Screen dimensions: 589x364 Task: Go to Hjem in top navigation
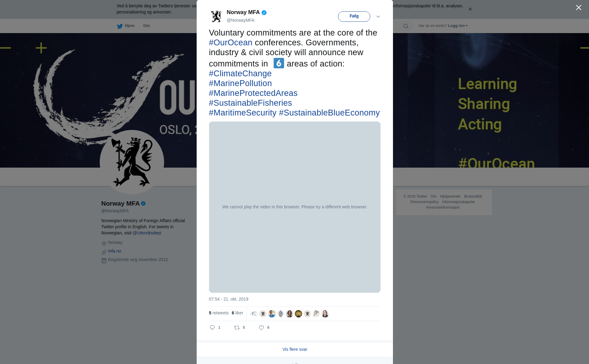click(x=130, y=26)
